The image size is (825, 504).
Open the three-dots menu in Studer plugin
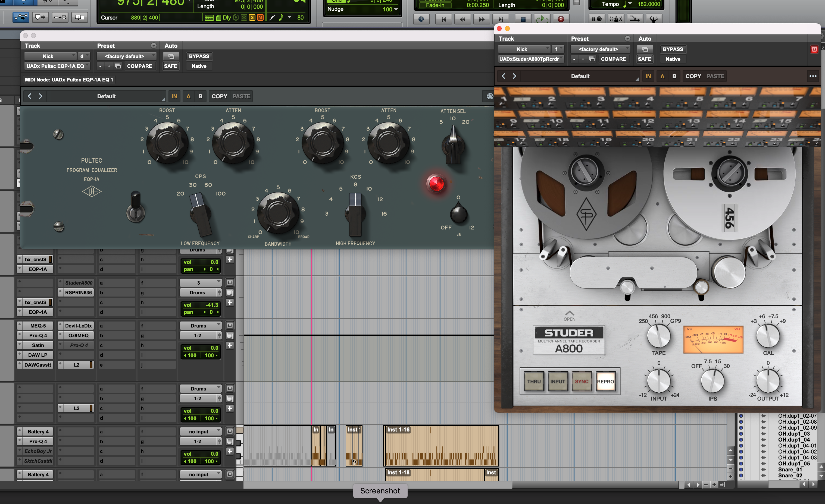(x=813, y=76)
